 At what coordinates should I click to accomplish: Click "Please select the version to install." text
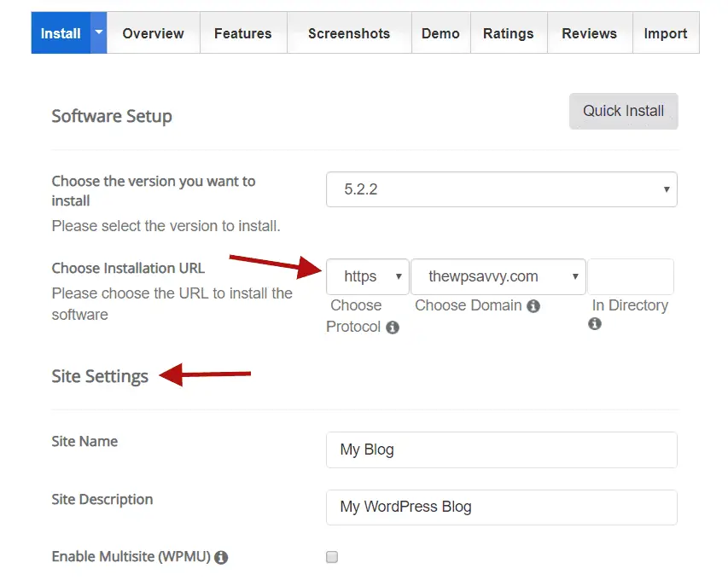[x=166, y=226]
